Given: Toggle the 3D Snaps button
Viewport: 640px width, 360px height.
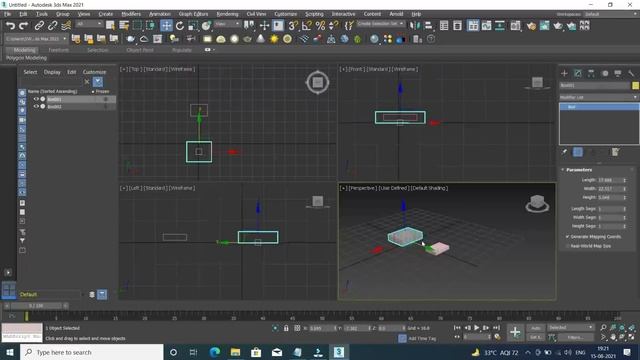Looking at the screenshot, I should 293,26.
